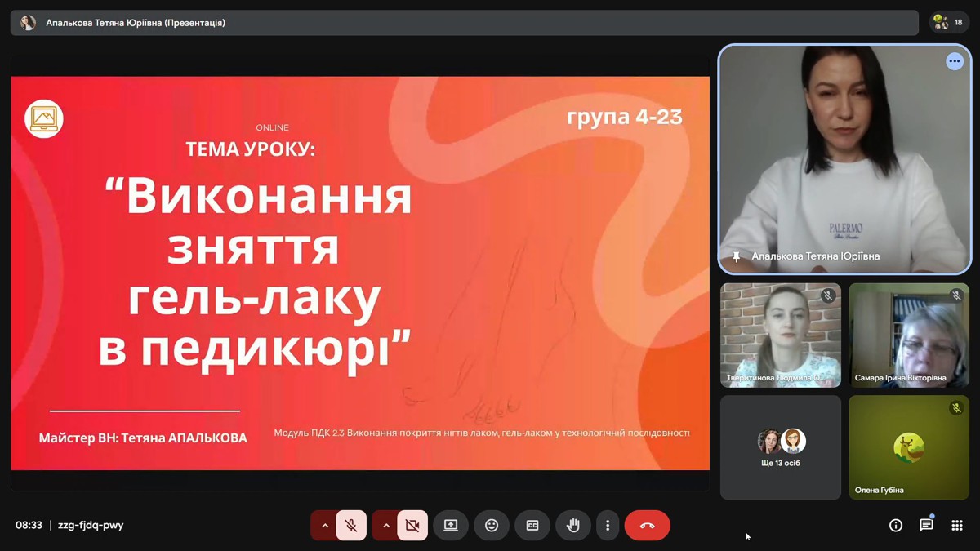Open tile options on Апалькова Тетяна video
This screenshot has width=980, height=551.
point(955,61)
